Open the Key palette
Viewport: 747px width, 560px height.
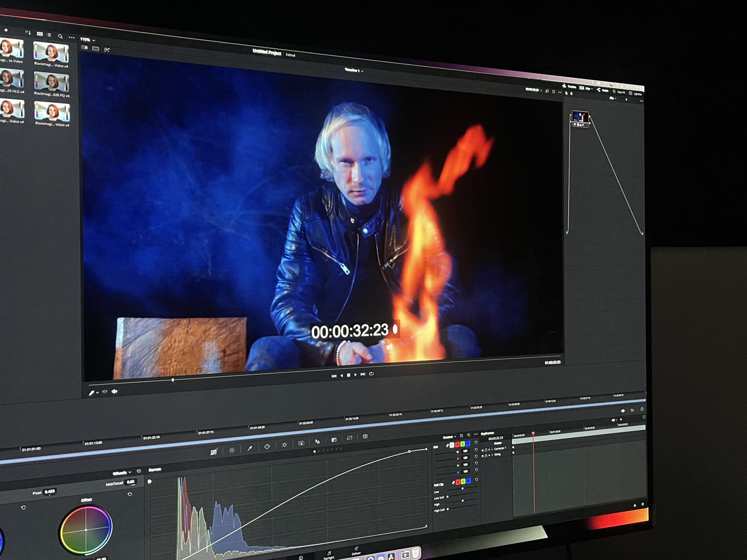[x=334, y=440]
